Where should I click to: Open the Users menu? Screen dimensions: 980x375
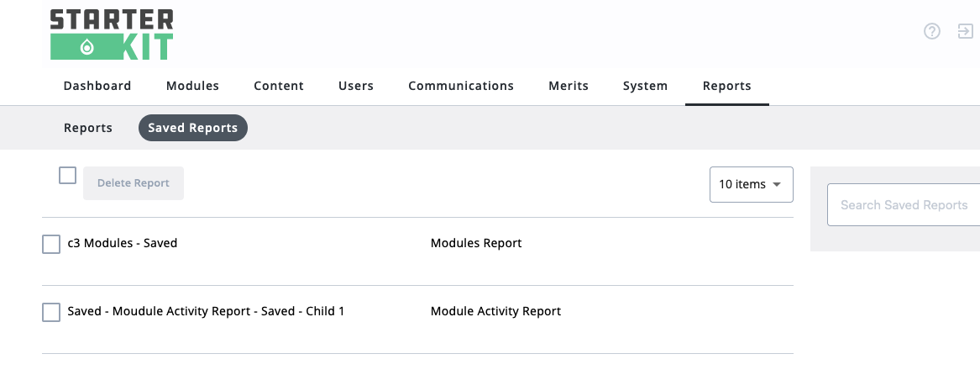(356, 86)
